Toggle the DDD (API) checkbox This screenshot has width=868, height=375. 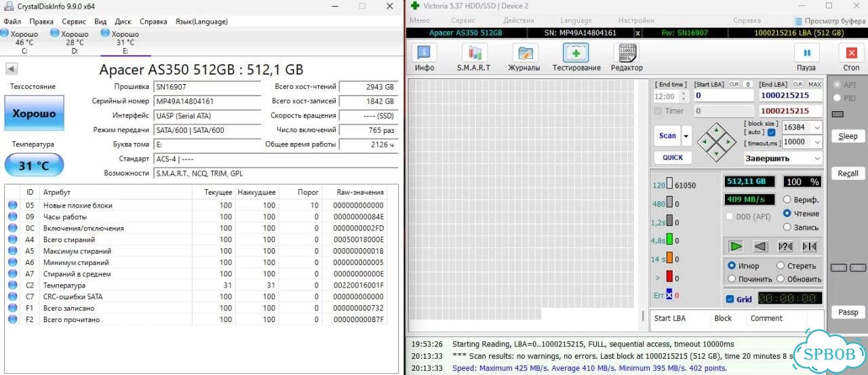tap(730, 216)
